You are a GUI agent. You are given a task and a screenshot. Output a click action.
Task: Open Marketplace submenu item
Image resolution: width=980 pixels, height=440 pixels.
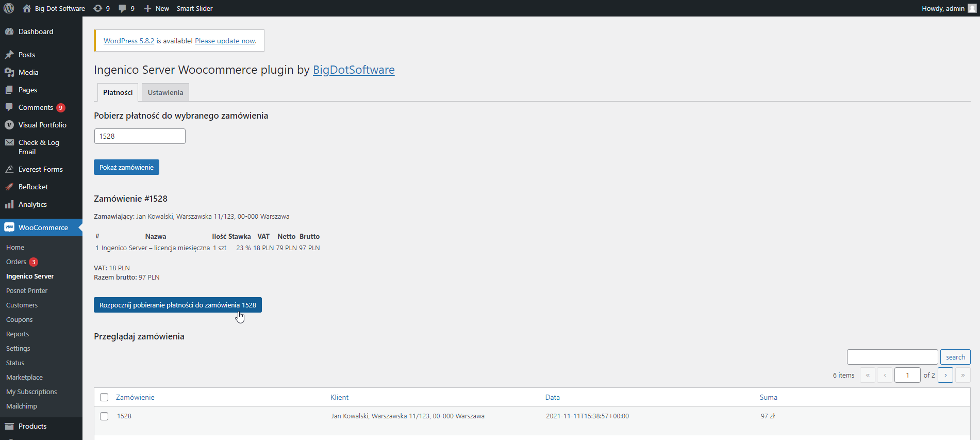(24, 378)
